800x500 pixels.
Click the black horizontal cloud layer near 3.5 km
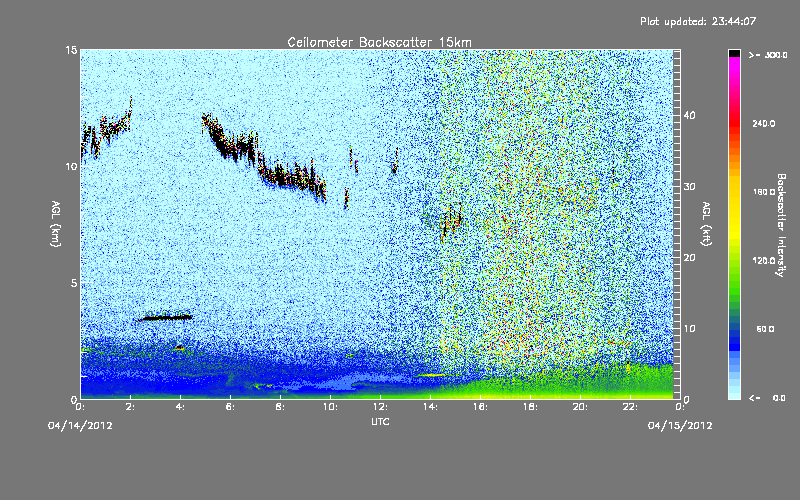[x=165, y=317]
